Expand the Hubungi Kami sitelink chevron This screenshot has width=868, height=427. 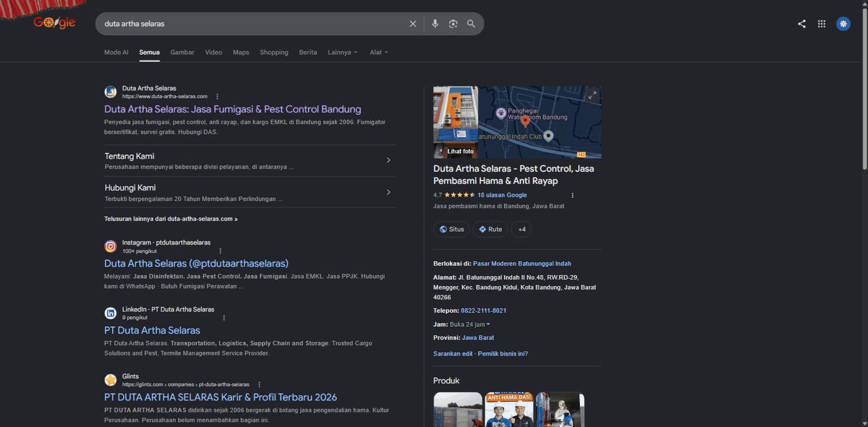[x=388, y=192]
